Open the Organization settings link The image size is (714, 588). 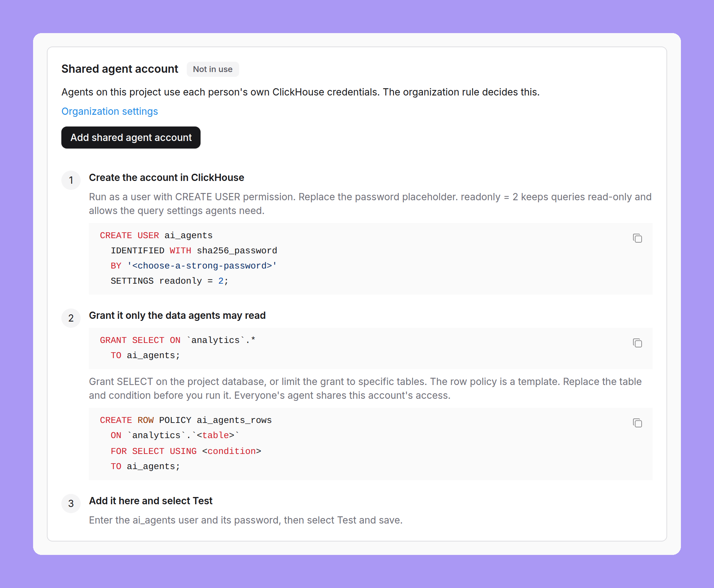(x=110, y=111)
